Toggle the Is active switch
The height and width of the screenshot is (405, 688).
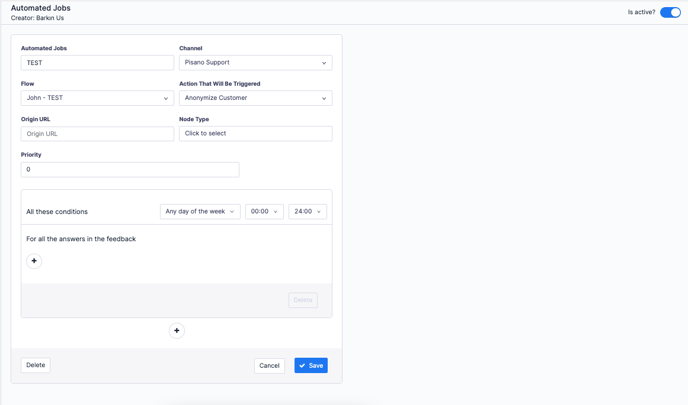(x=670, y=12)
